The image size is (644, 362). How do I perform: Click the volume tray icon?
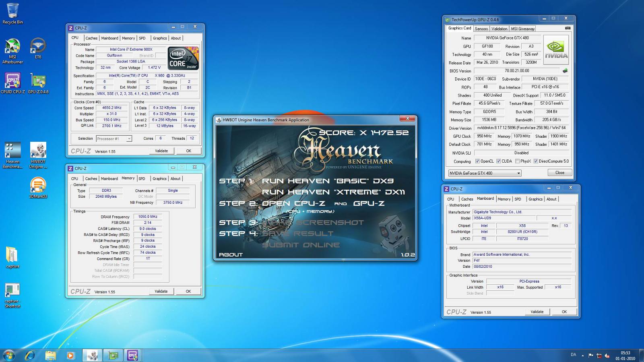(x=607, y=356)
